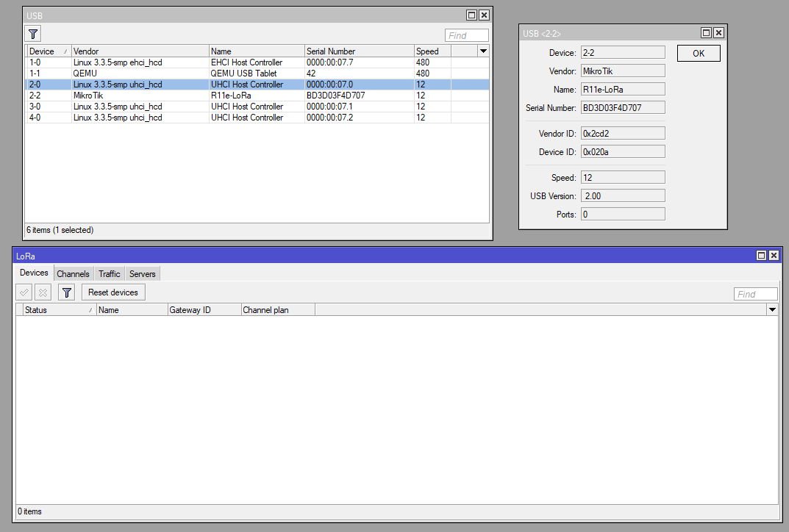Sort LoRa table by Channel plan column
Image resolution: width=789 pixels, height=532 pixels.
point(278,310)
